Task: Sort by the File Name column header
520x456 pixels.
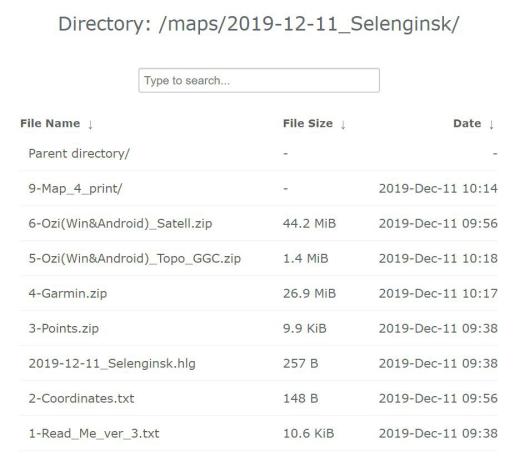Action: [x=50, y=123]
